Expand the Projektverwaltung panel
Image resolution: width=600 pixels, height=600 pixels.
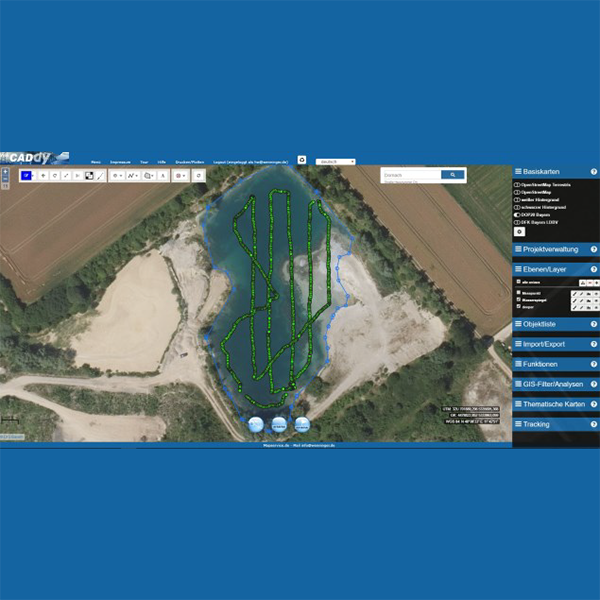[550, 249]
